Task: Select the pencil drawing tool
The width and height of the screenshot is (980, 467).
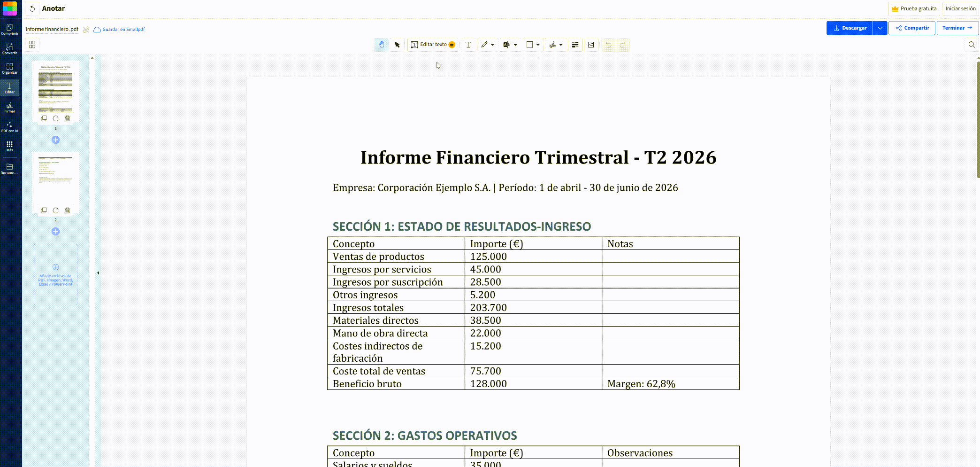Action: (x=484, y=45)
